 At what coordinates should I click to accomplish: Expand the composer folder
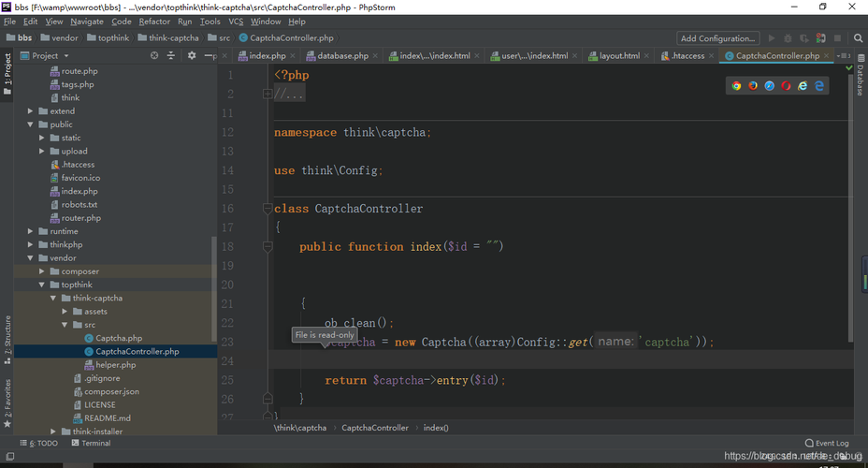coord(41,271)
